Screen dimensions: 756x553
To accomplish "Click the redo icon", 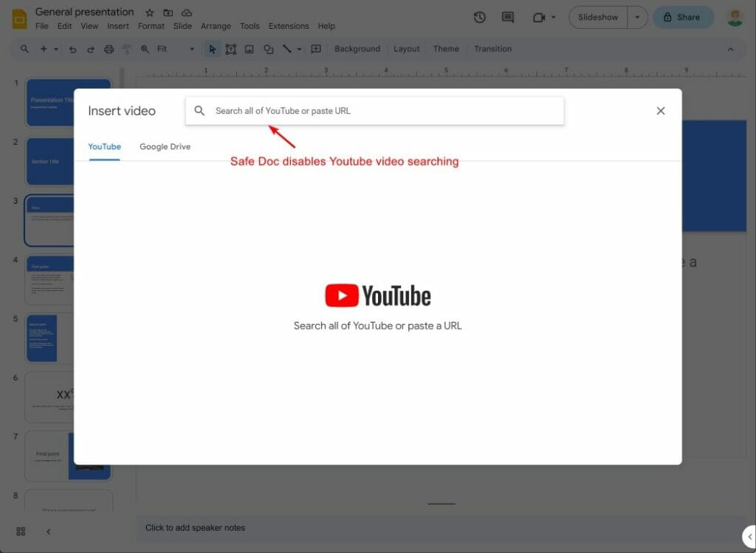I will coord(90,49).
